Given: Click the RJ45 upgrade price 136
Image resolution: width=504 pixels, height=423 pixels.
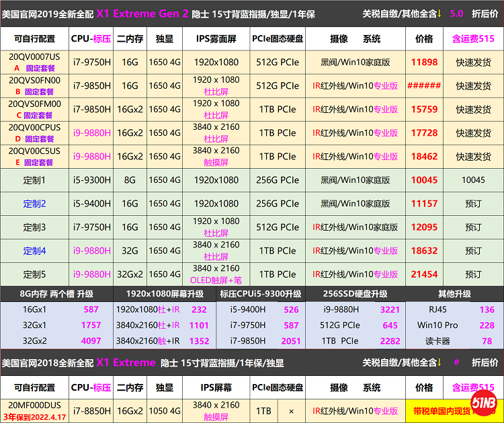Looking at the screenshot, I should tap(487, 310).
